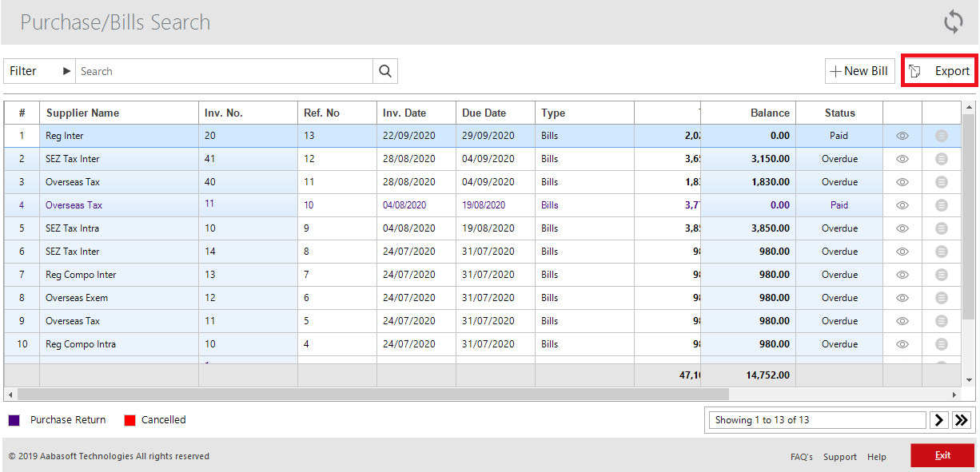Click the red Cancelled legend swatch
Image resolution: width=980 pixels, height=472 pixels.
pyautogui.click(x=129, y=419)
